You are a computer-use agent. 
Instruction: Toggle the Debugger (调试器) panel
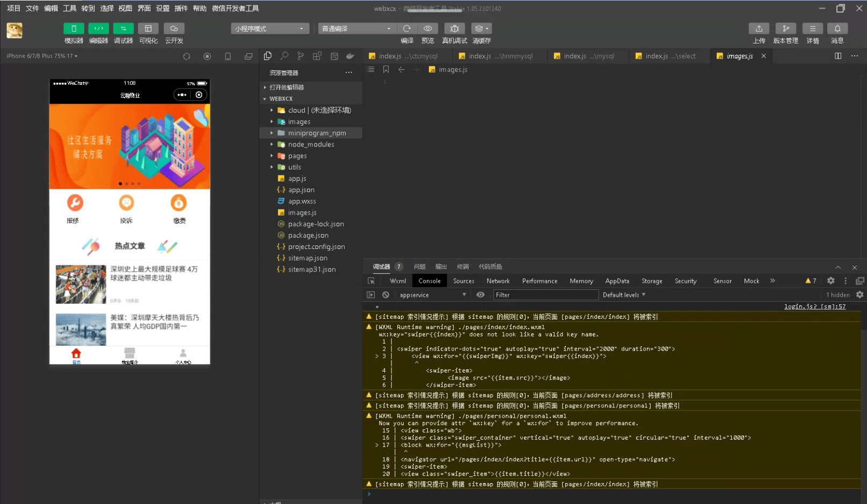pyautogui.click(x=123, y=28)
